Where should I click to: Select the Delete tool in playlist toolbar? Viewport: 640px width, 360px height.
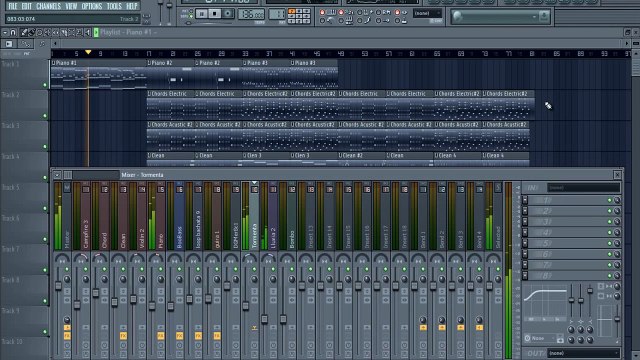pyautogui.click(x=40, y=32)
